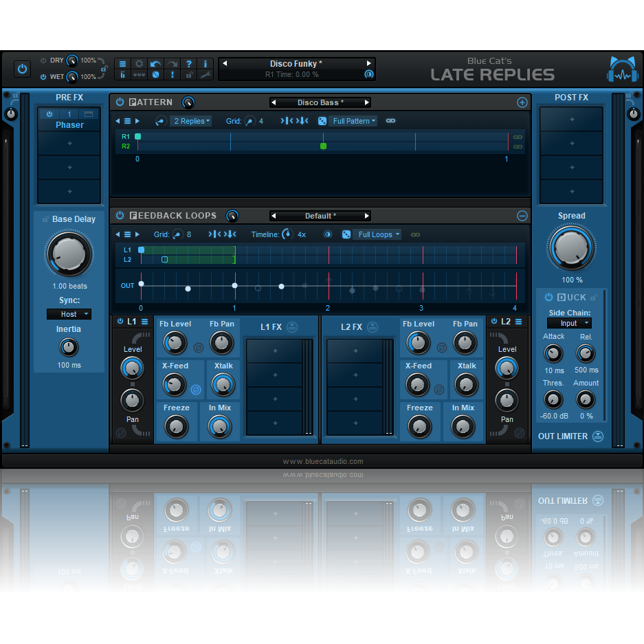Click the help question mark icon
Screen dimensions: 644x644
(189, 64)
